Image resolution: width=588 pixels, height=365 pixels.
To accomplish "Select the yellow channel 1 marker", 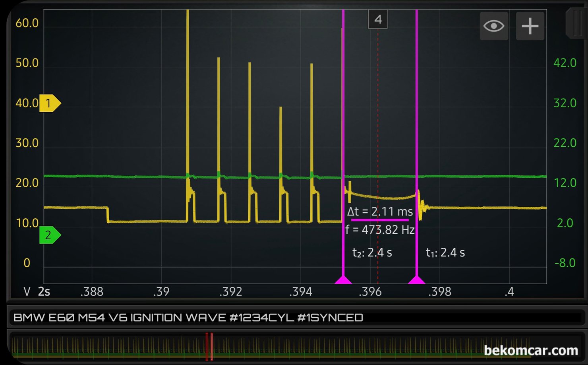I will click(49, 103).
